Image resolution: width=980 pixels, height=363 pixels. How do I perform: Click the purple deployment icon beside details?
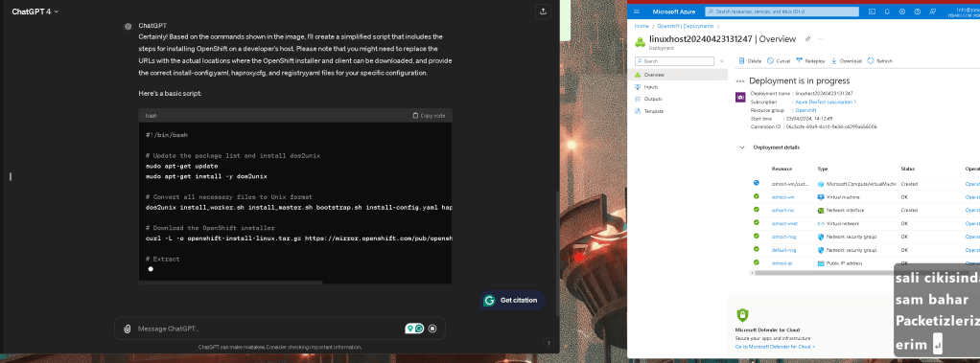click(x=740, y=97)
